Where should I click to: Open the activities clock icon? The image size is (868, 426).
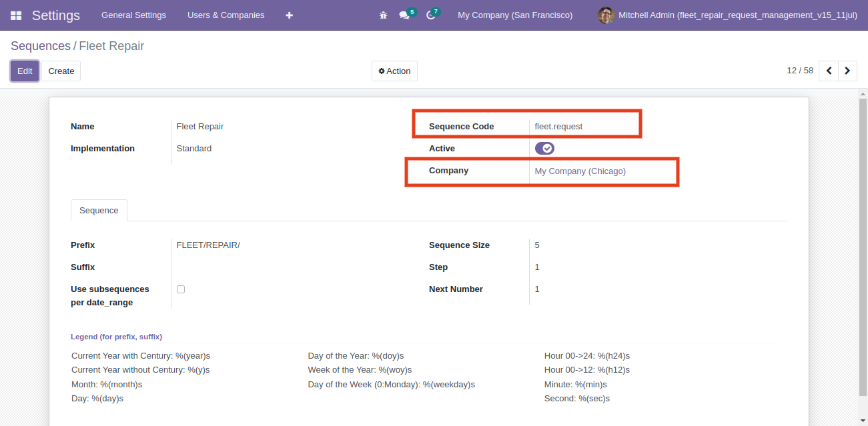(x=433, y=14)
